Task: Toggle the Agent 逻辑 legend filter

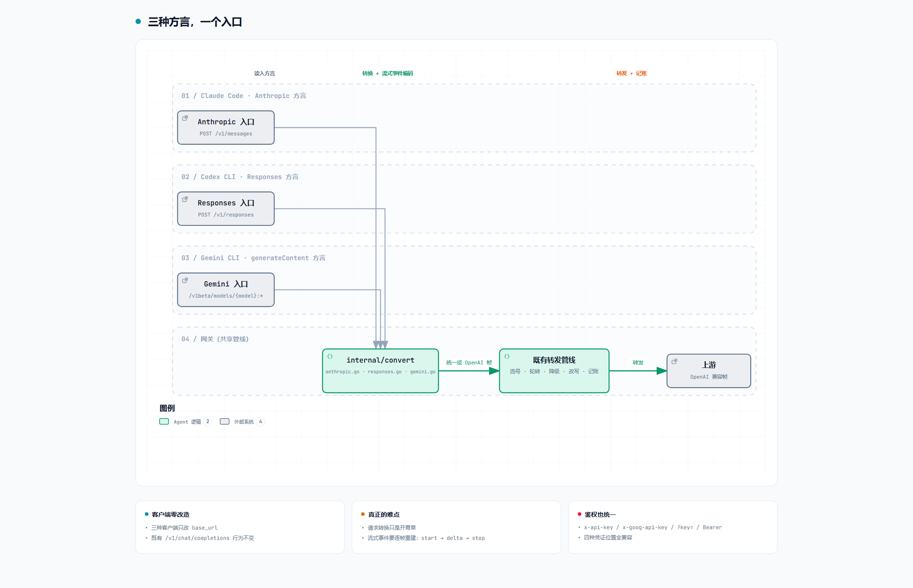Action: click(185, 421)
